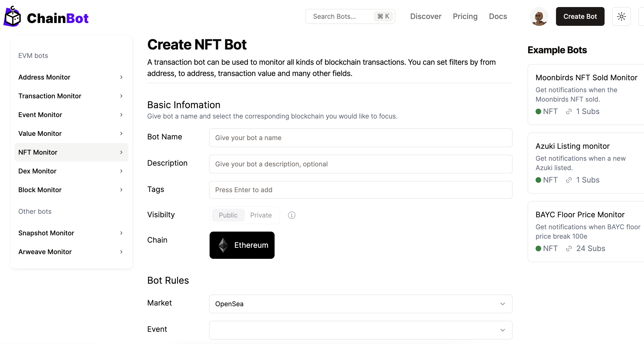Select Public visibility option

pos(228,215)
